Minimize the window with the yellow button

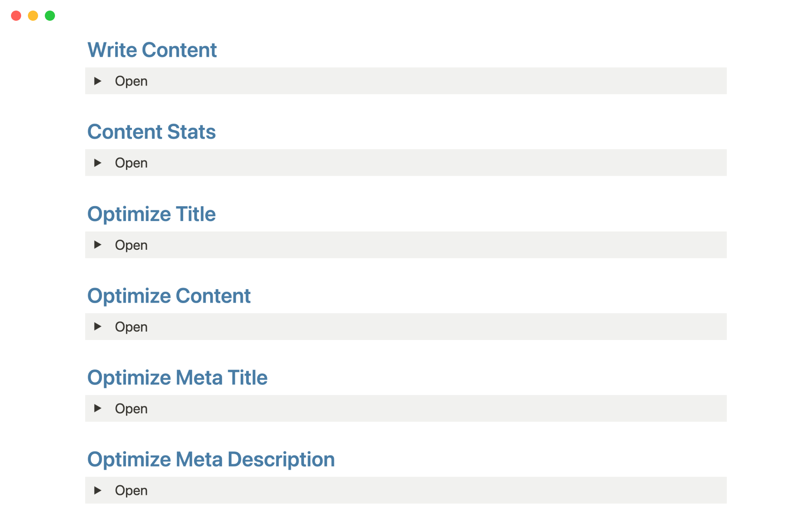(x=33, y=16)
